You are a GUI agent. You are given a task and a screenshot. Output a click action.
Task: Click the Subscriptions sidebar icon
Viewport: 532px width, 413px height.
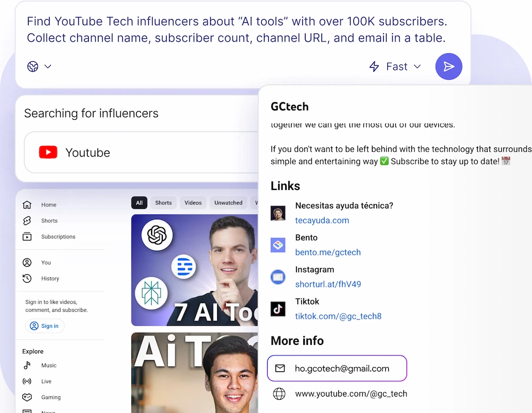click(27, 236)
